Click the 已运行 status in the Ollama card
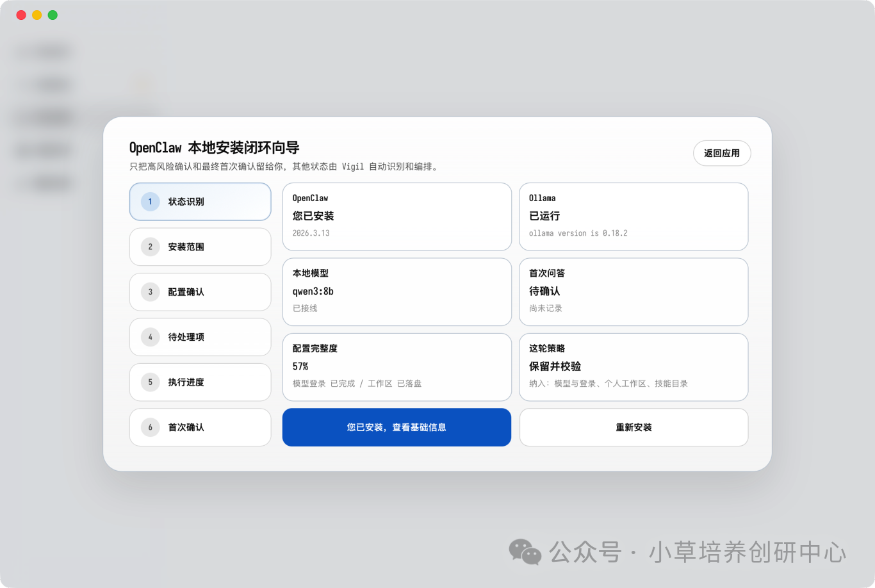This screenshot has width=875, height=588. [544, 216]
